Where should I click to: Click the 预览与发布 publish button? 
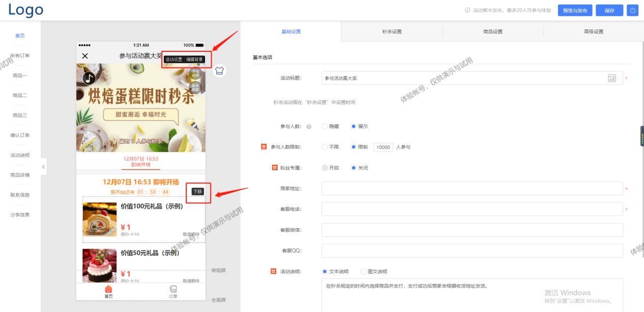click(574, 10)
